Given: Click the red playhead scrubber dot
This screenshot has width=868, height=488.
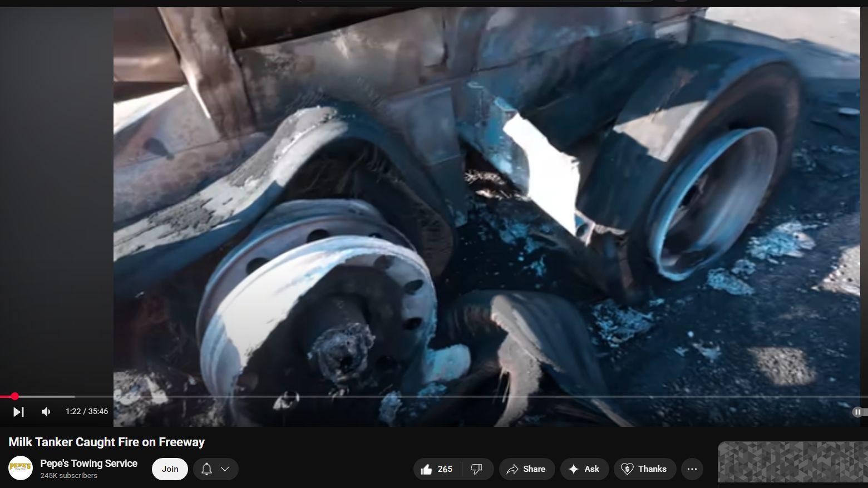Looking at the screenshot, I should pos(15,397).
